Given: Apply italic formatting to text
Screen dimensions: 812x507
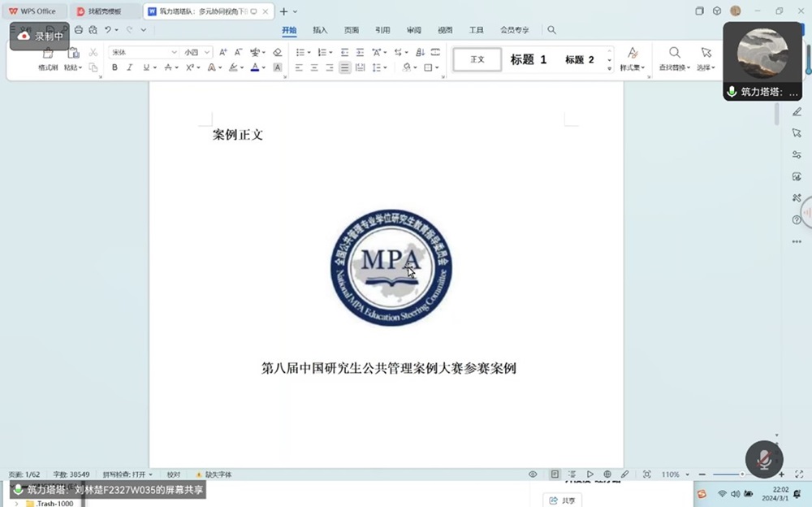Looking at the screenshot, I should click(x=129, y=67).
